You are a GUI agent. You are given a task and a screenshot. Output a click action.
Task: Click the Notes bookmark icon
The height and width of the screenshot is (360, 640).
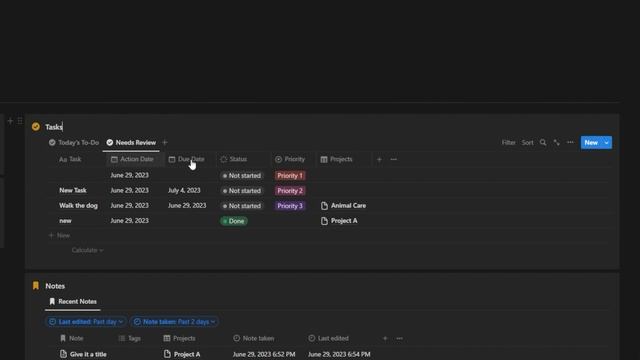tap(36, 286)
